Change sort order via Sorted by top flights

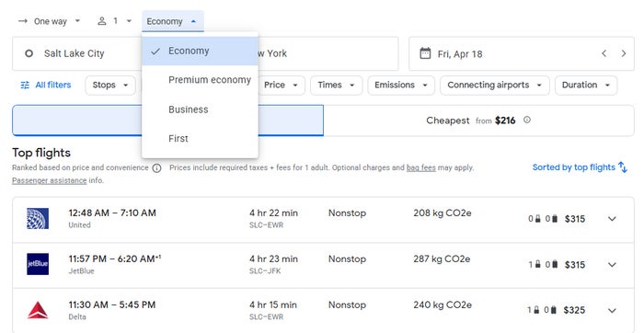point(580,167)
